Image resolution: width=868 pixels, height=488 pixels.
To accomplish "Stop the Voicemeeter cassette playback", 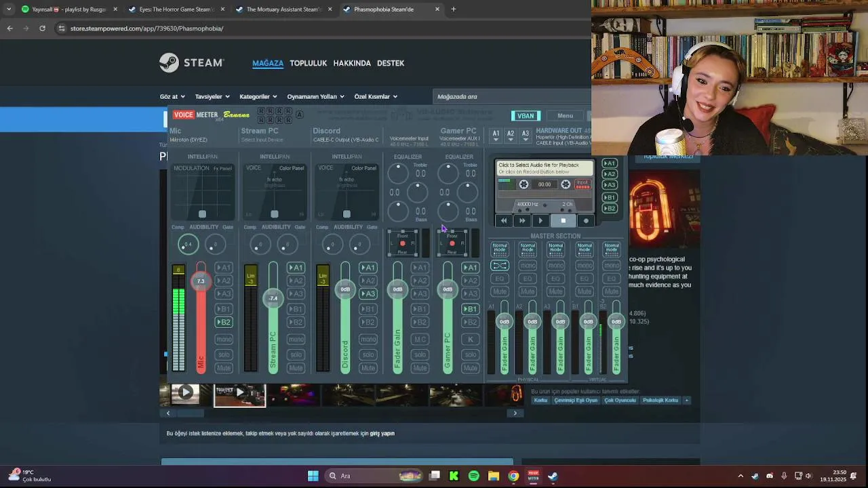I will point(563,220).
